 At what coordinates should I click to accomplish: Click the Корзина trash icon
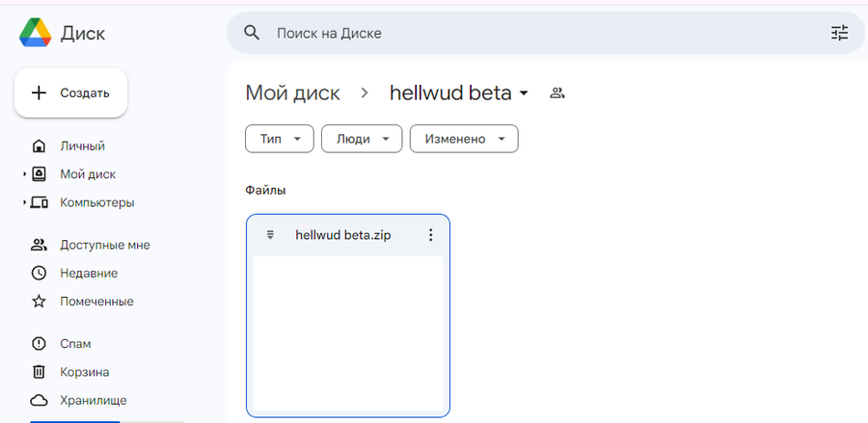tap(39, 372)
